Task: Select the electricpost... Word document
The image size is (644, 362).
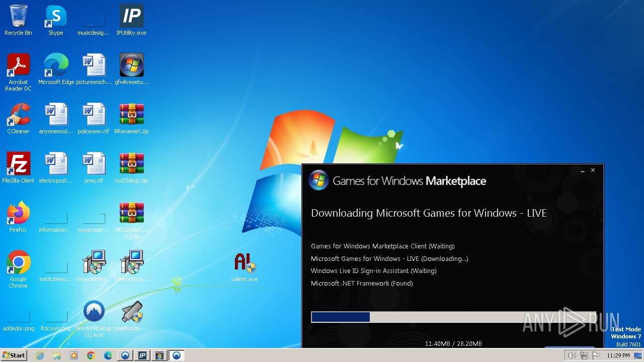Action: coord(56,168)
